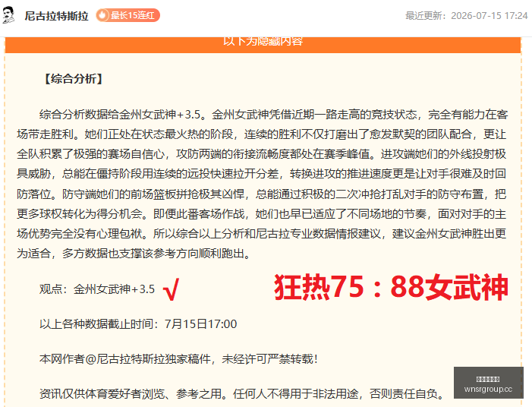Click the red checkmark after the pick

171,289
